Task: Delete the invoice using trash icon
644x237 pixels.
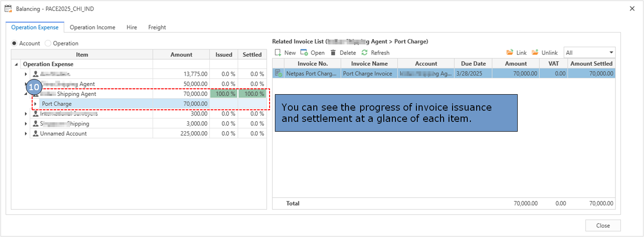Action: (333, 53)
